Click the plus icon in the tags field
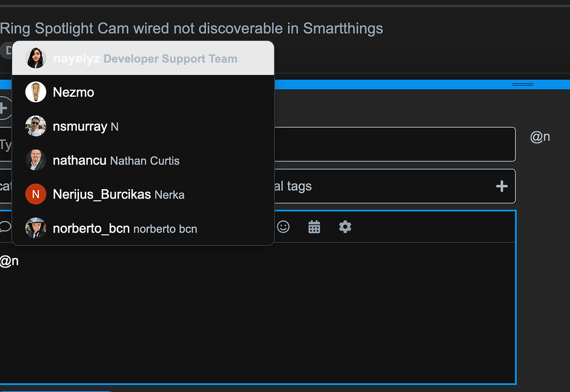Screen dimensions: 570x392 pyautogui.click(x=502, y=186)
